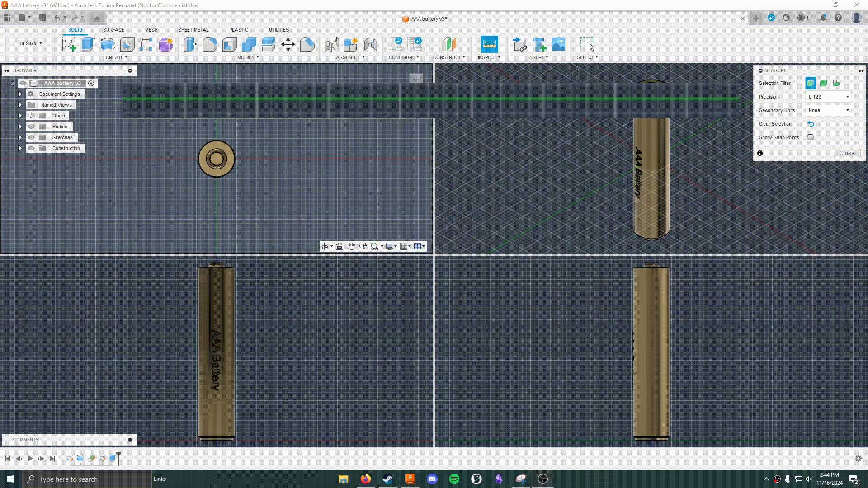Viewport: 868px width, 488px height.
Task: Open the Modify dropdown menu
Action: coord(248,57)
